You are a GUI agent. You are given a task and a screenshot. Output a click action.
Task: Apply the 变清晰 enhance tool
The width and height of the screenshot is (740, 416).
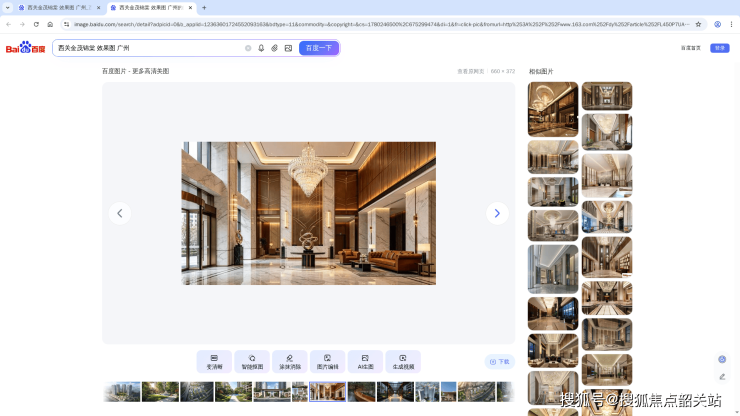click(x=214, y=362)
